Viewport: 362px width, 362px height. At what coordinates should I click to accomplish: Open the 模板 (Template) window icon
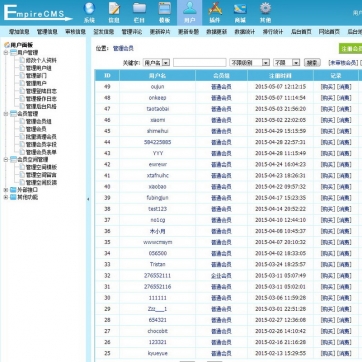[x=164, y=13]
